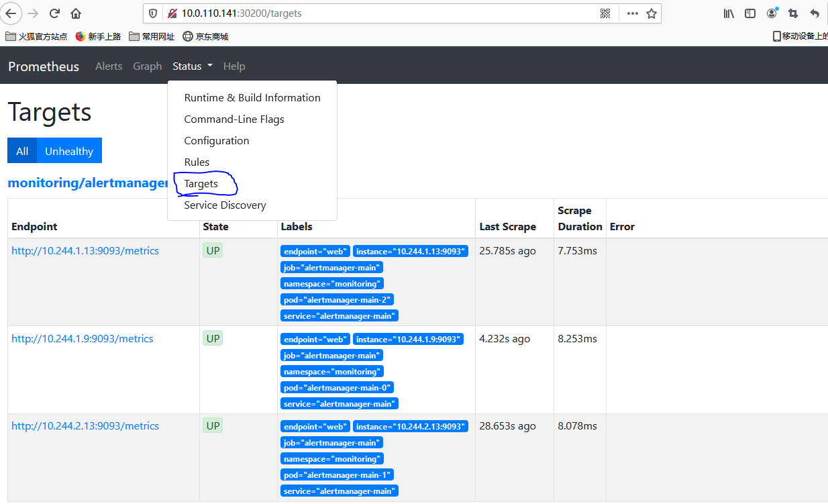Viewport: 828px width, 504px height.
Task: Bookmark this page with the star icon
Action: (652, 13)
